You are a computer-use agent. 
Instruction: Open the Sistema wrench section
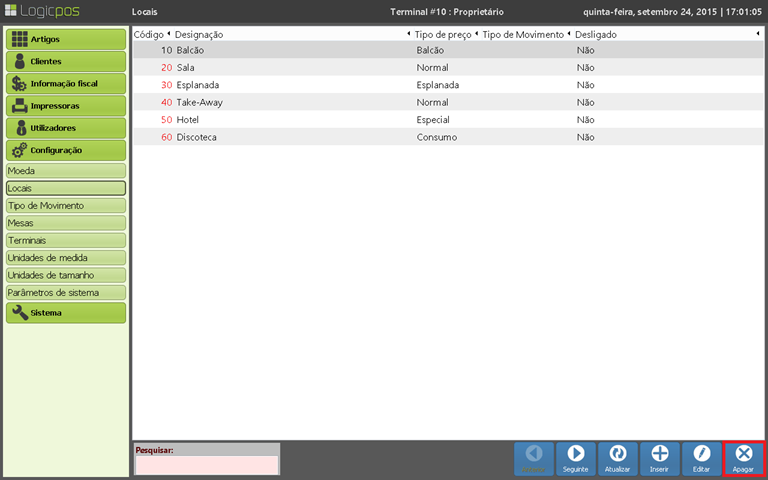pyautogui.click(x=66, y=312)
